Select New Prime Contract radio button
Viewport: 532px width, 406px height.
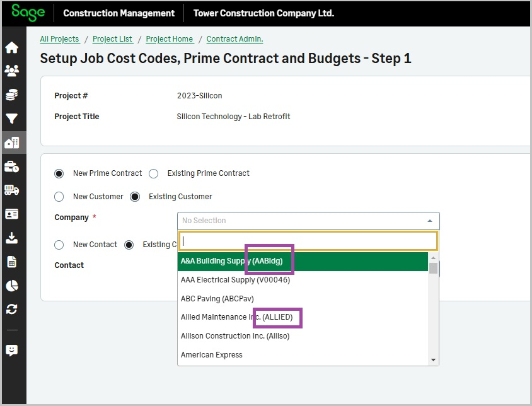click(59, 174)
